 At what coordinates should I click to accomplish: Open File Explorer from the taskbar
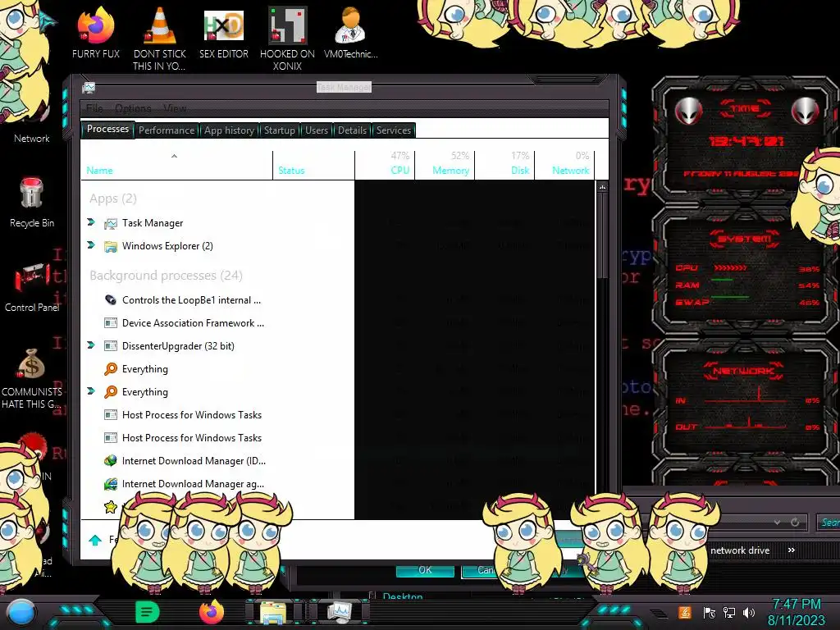pos(272,612)
